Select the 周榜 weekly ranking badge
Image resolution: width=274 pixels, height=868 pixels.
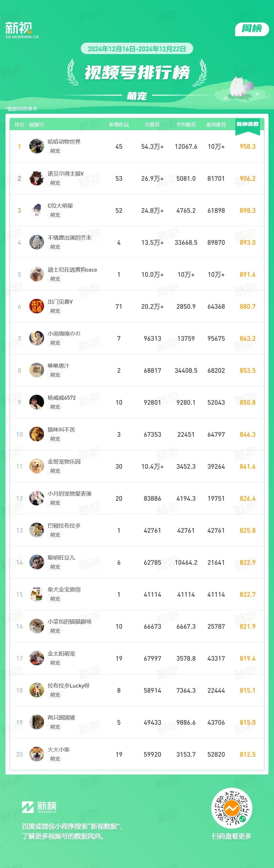pos(252,29)
